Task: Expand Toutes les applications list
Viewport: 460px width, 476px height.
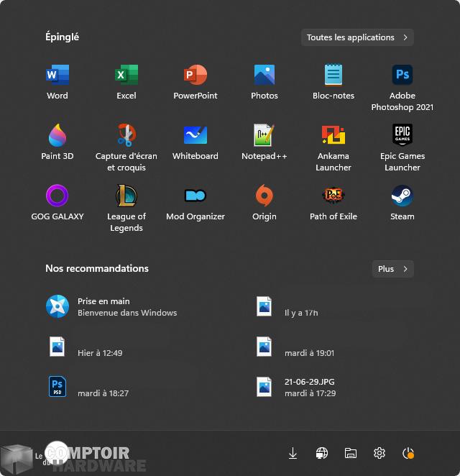Action: pos(357,37)
